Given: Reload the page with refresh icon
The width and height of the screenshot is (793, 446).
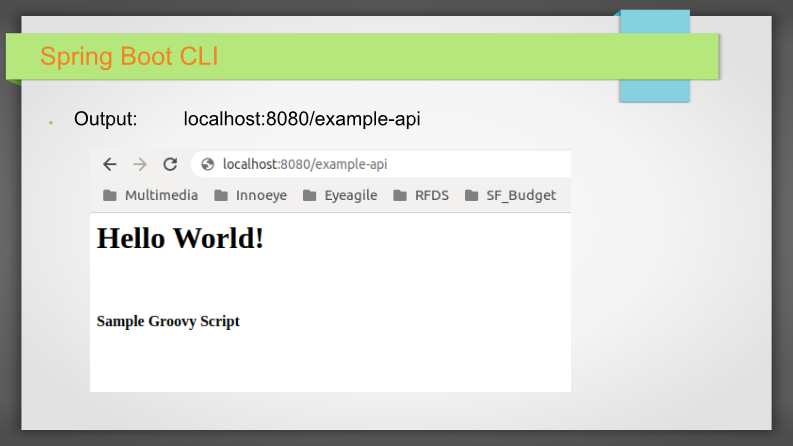Looking at the screenshot, I should coord(170,164).
